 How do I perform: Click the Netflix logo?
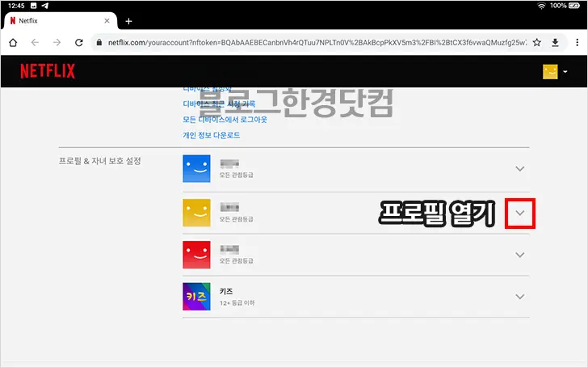(48, 71)
